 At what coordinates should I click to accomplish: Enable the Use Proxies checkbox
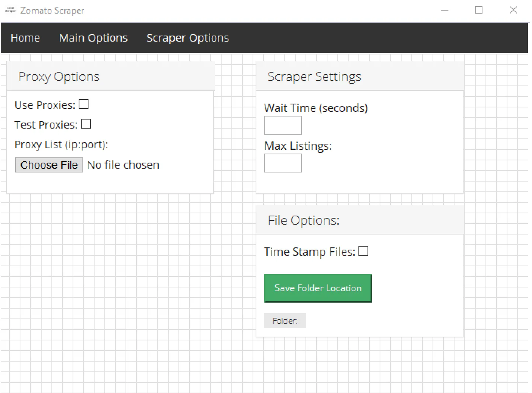point(84,104)
